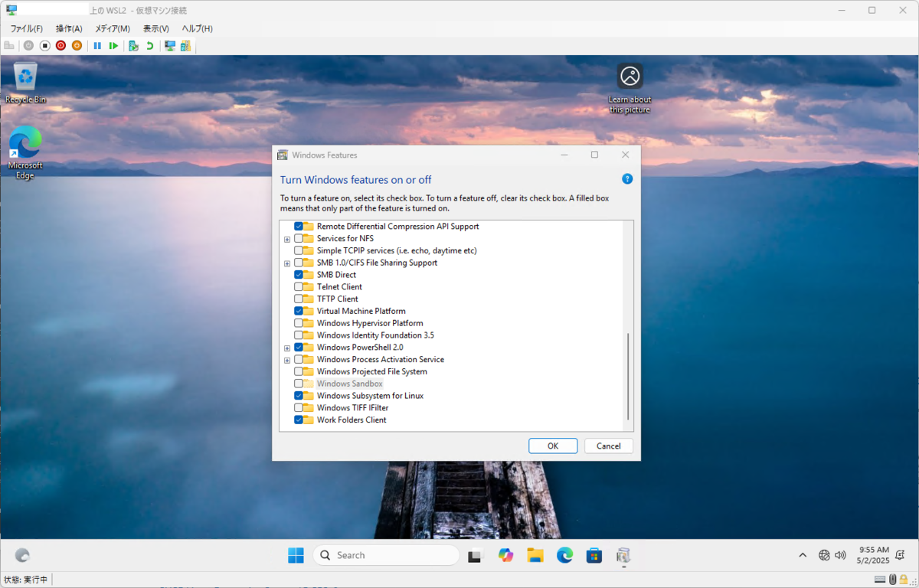Click the last icon in the VM toolbar
The height and width of the screenshot is (588, 919).
point(185,46)
